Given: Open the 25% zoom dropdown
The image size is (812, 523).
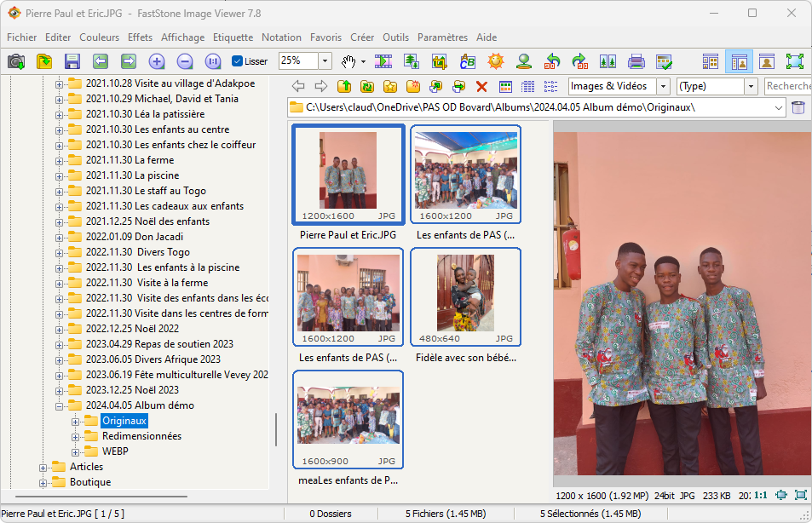Looking at the screenshot, I should tap(325, 61).
